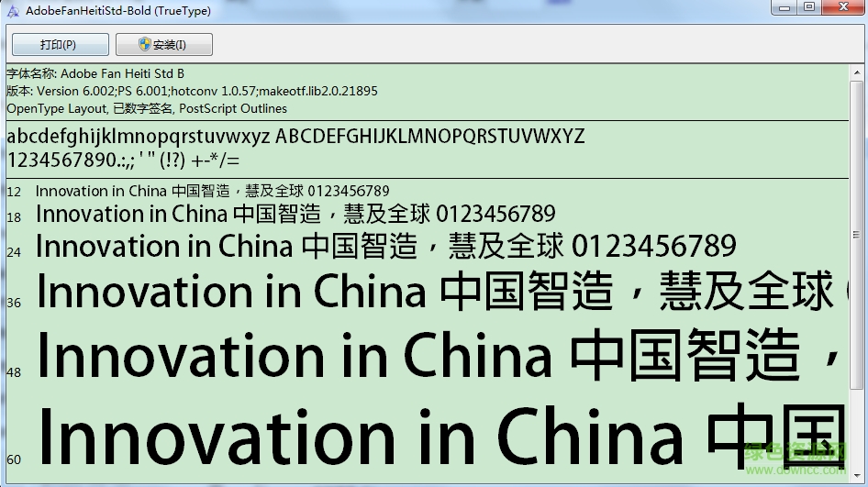The height and width of the screenshot is (487, 868).
Task: Click the size 36 sample text line
Action: coord(441,292)
